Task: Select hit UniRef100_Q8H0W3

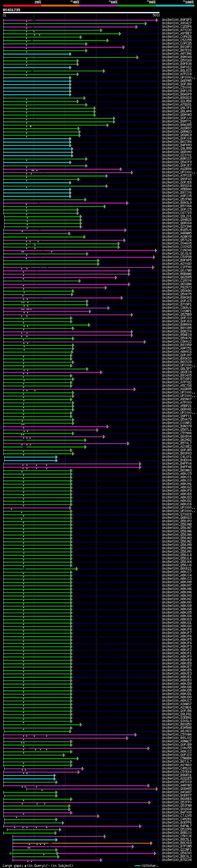Action: pyautogui.click(x=177, y=115)
